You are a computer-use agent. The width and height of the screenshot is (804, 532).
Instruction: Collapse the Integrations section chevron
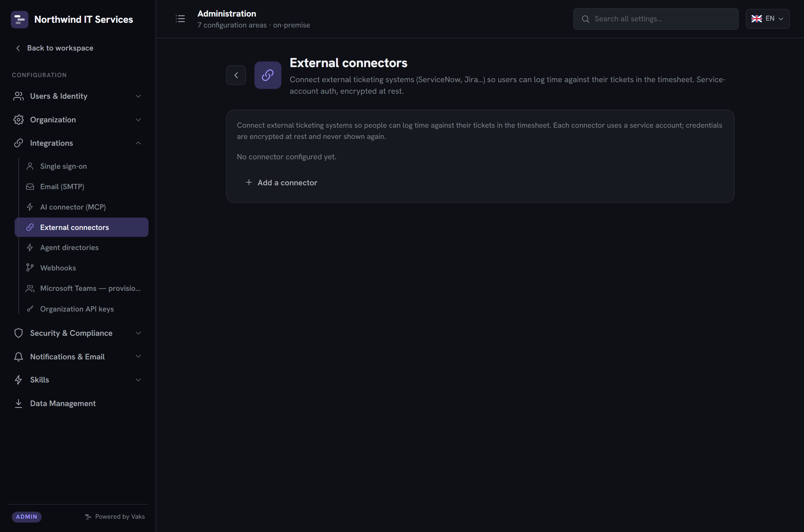click(138, 143)
